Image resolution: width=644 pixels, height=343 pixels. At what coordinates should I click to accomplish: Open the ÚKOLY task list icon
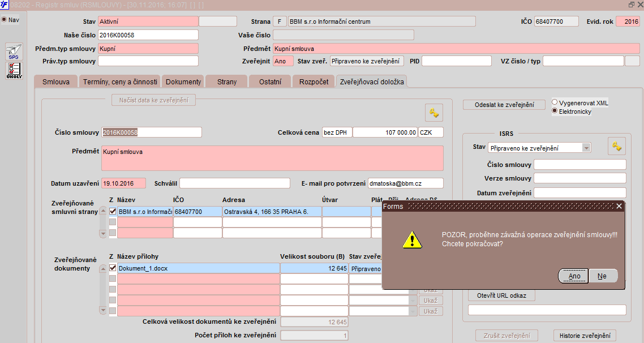point(14,70)
